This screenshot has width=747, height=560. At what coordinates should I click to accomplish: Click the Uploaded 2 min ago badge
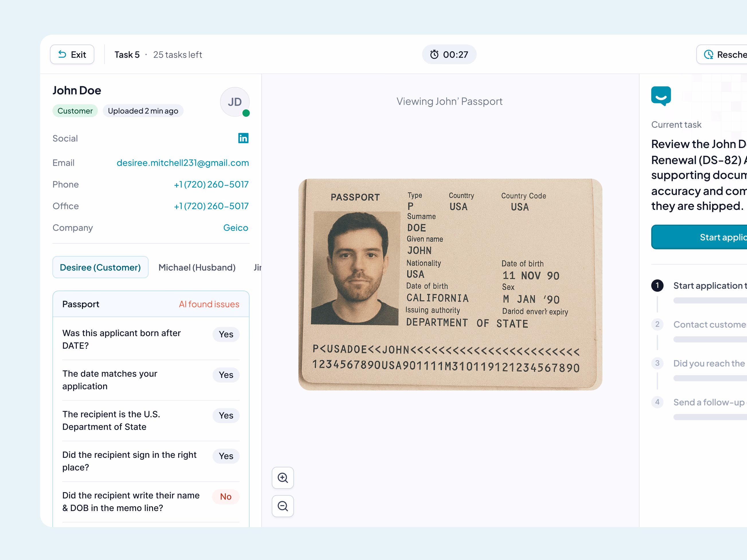coord(143,111)
